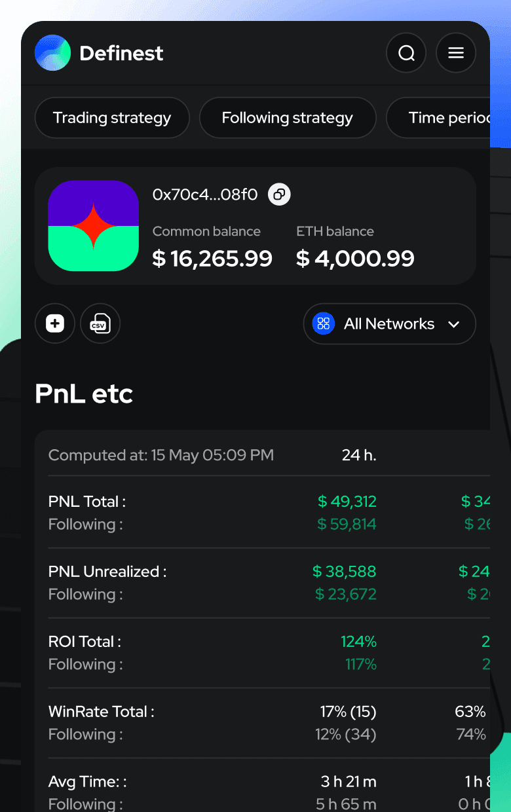Click the add plus icon button

(x=55, y=323)
